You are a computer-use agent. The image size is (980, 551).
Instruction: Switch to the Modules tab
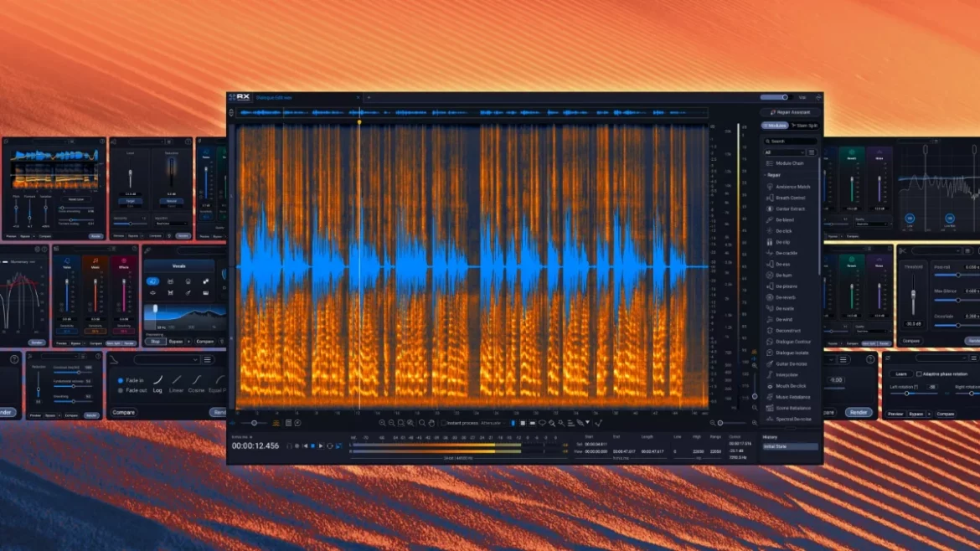pos(775,126)
